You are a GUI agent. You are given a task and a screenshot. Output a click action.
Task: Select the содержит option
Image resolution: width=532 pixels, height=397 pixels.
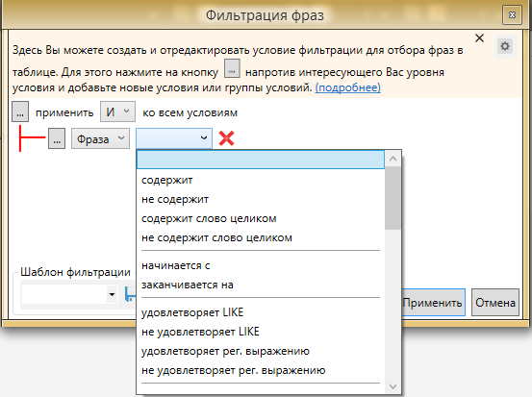pyautogui.click(x=167, y=180)
